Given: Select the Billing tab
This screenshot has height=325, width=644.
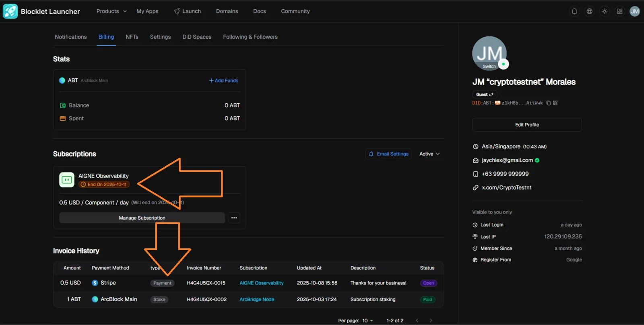Looking at the screenshot, I should [106, 37].
